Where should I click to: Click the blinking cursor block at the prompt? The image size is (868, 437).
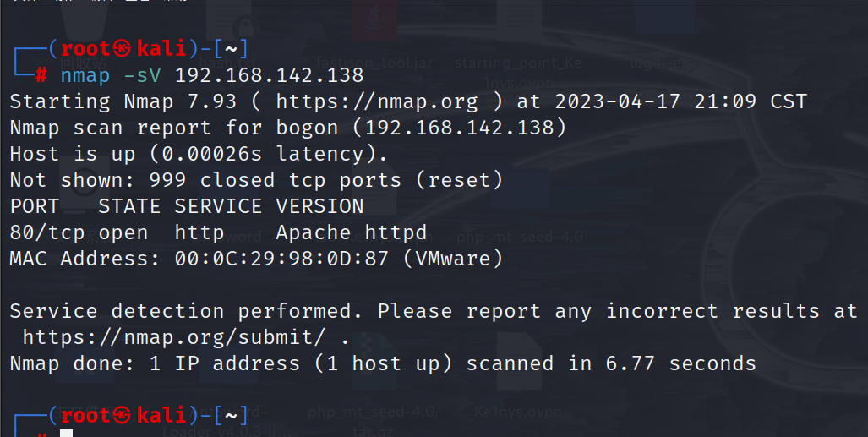[67, 433]
